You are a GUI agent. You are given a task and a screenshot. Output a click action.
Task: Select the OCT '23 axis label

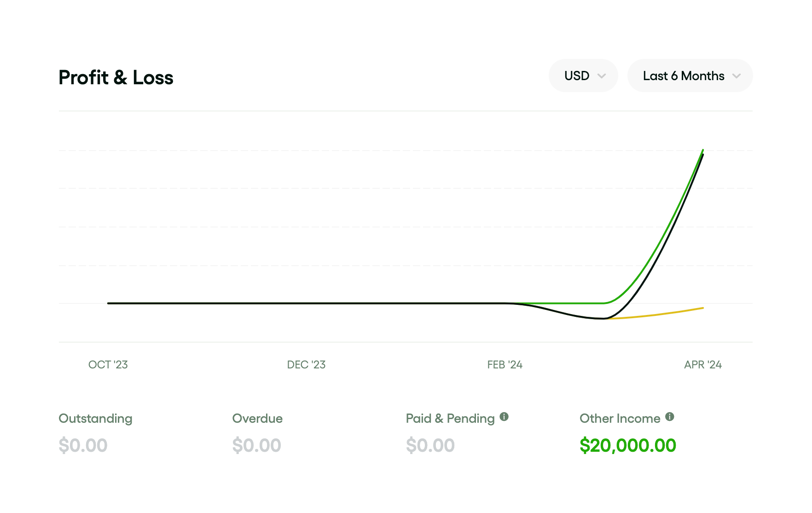pos(108,365)
